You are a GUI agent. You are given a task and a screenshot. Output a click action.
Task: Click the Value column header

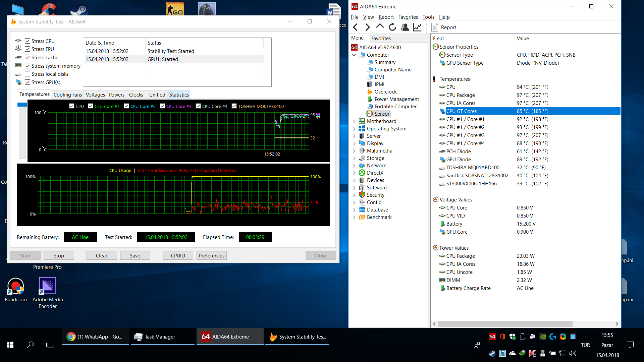pyautogui.click(x=567, y=39)
